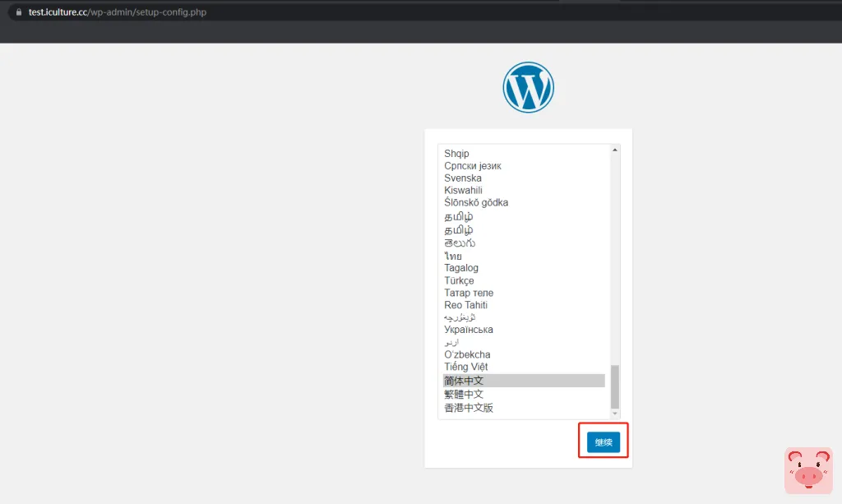Image resolution: width=842 pixels, height=504 pixels.
Task: Click the 继续 continue button
Action: coord(603,442)
